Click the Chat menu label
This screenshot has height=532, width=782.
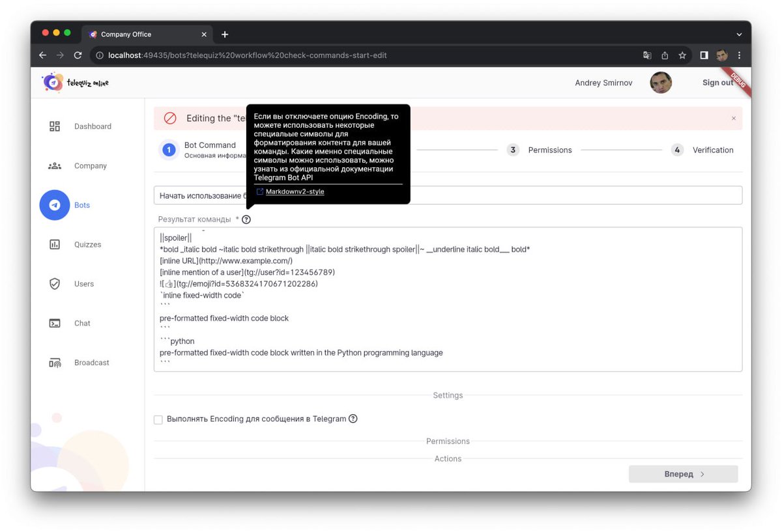click(x=82, y=324)
